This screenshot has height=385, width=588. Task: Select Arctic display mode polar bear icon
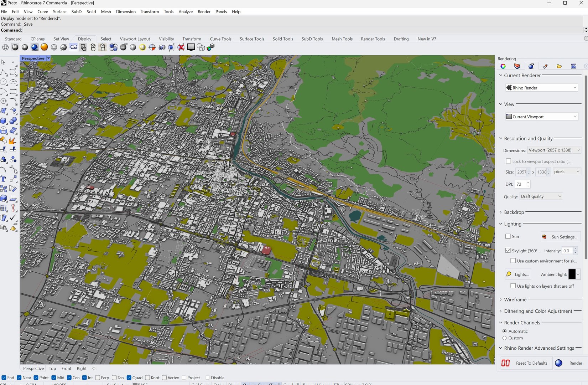[73, 47]
